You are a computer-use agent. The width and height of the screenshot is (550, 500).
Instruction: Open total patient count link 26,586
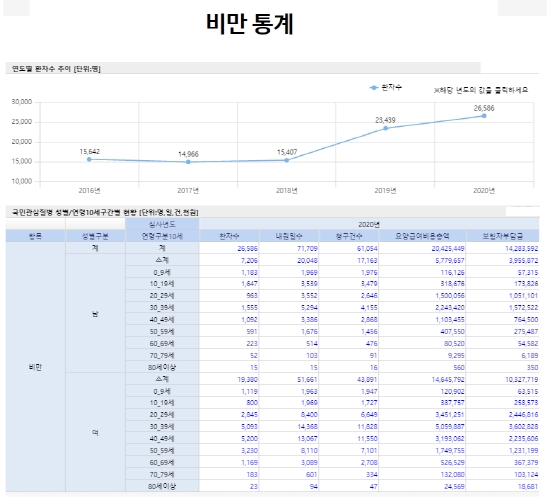247,249
